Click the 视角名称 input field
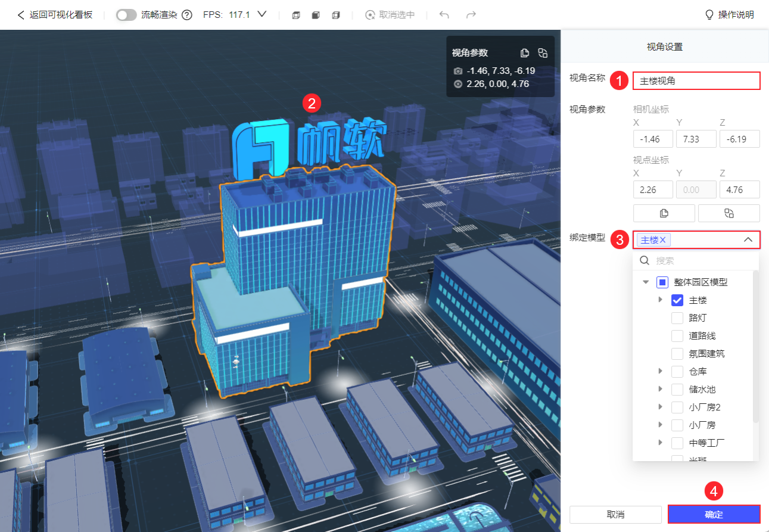Screen dimensions: 769x532 [x=696, y=81]
